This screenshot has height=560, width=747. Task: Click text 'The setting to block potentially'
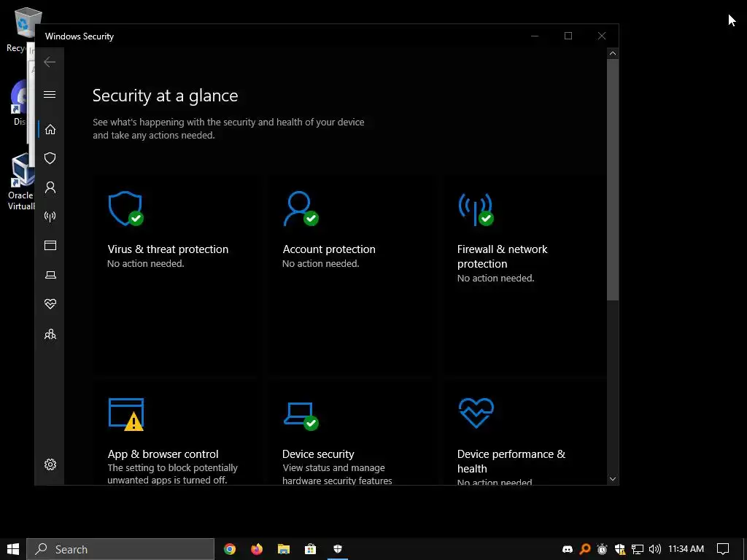pos(172,467)
